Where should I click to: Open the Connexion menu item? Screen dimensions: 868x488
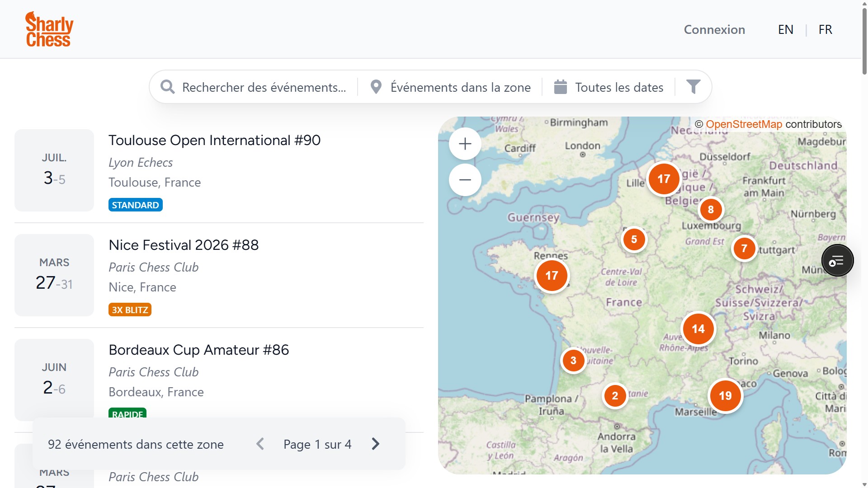tap(714, 30)
